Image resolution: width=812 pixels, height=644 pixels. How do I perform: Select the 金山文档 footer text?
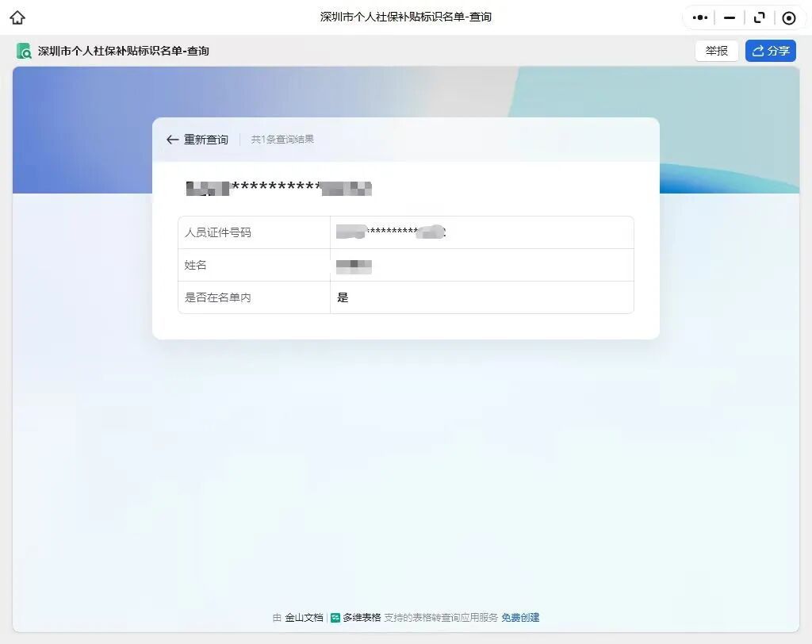pyautogui.click(x=304, y=618)
